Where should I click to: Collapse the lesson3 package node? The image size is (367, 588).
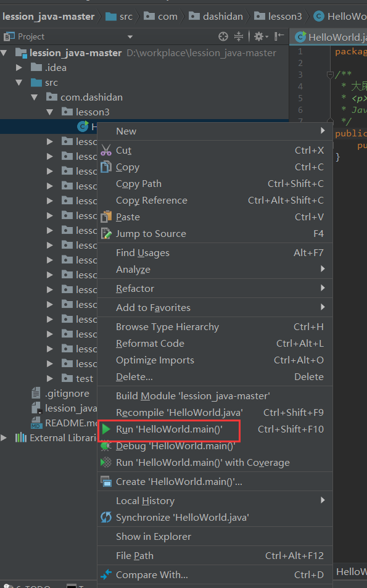point(49,112)
